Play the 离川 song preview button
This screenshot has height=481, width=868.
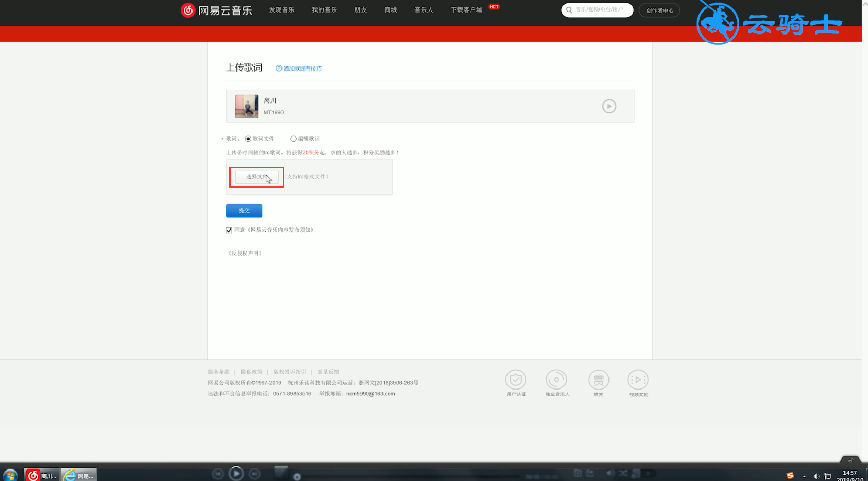pyautogui.click(x=608, y=106)
